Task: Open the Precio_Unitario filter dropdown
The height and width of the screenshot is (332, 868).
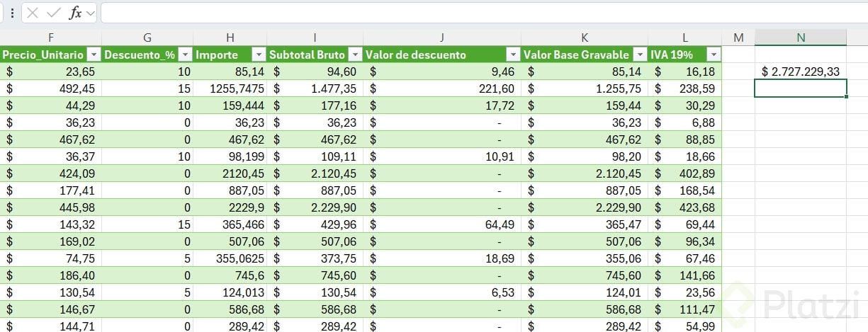Action: (94, 55)
